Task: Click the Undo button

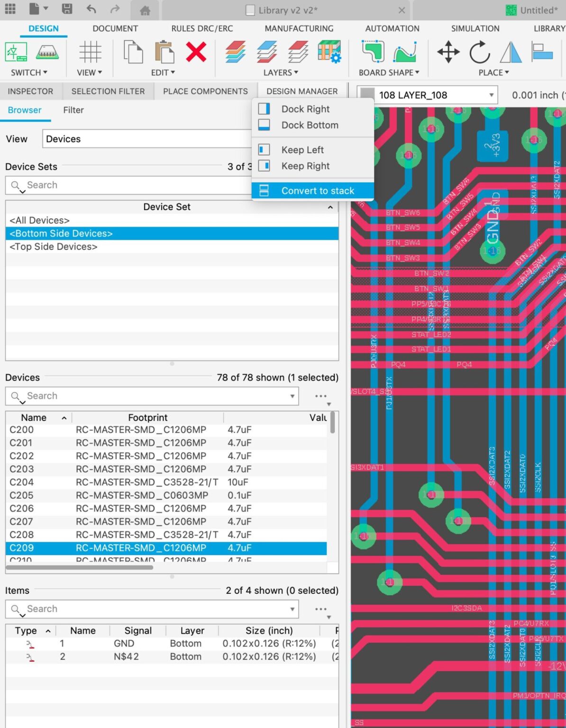Action: (91, 8)
